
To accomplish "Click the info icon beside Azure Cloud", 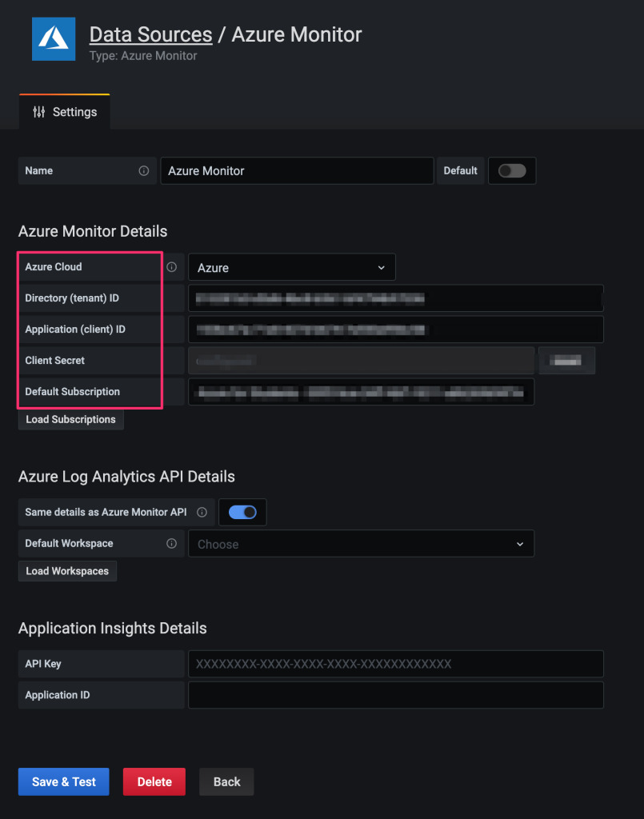I will point(171,267).
